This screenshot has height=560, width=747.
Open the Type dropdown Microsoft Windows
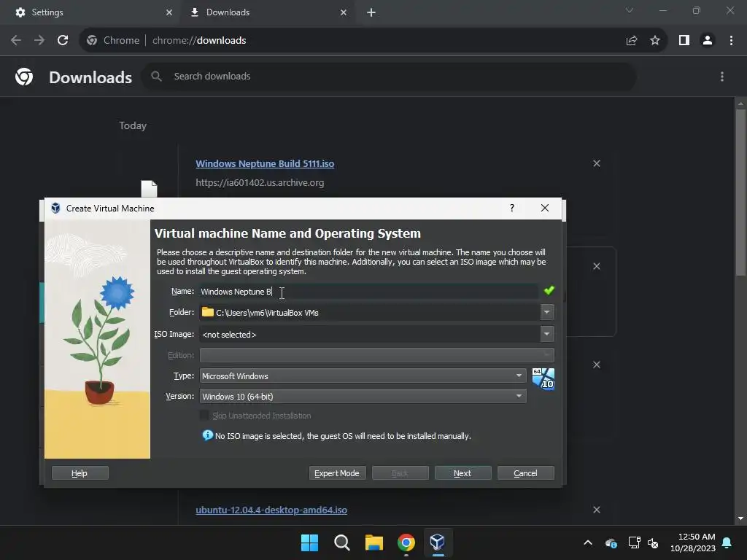[x=363, y=376]
